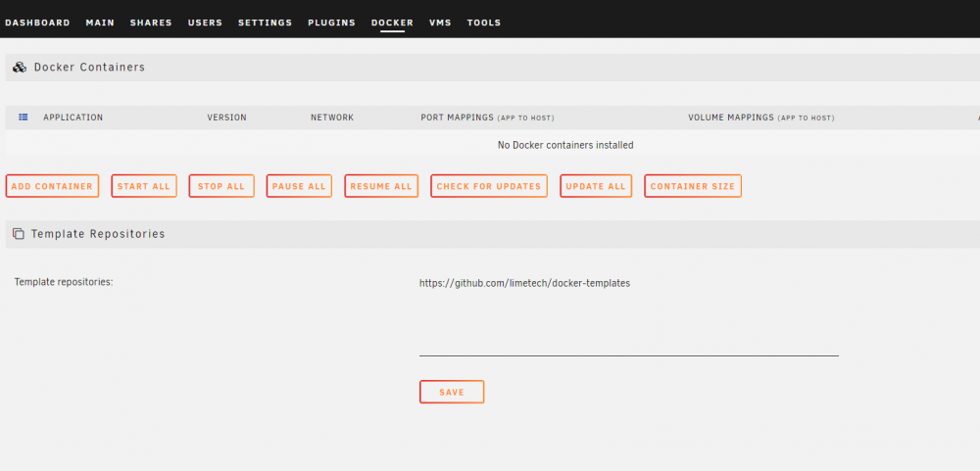Viewport: 980px width, 471px height.
Task: Click inside the template repositories text area
Action: point(629,314)
